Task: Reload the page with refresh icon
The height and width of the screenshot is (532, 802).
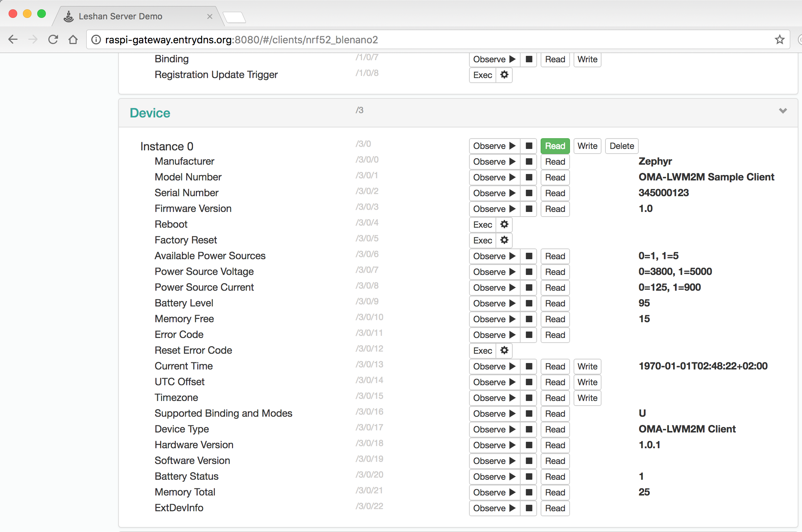Action: [x=53, y=39]
